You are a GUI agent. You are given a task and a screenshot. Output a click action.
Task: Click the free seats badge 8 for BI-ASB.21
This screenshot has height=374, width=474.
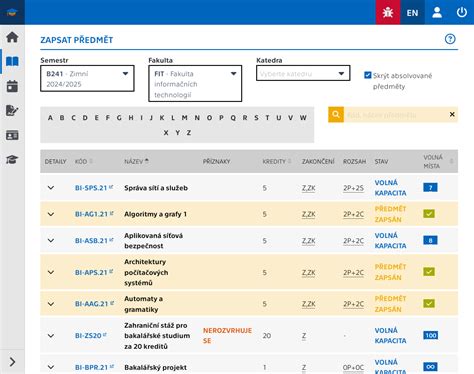430,240
